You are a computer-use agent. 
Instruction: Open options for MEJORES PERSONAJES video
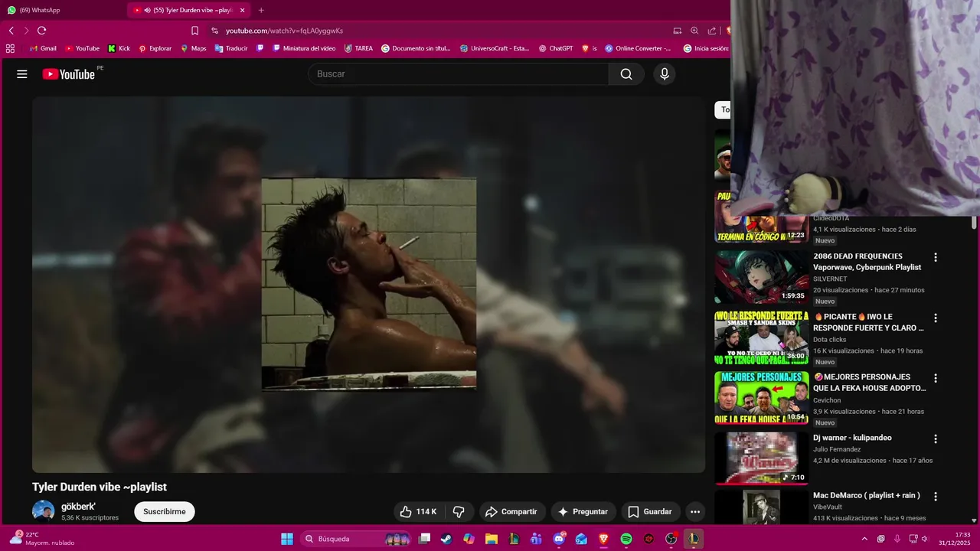click(935, 378)
